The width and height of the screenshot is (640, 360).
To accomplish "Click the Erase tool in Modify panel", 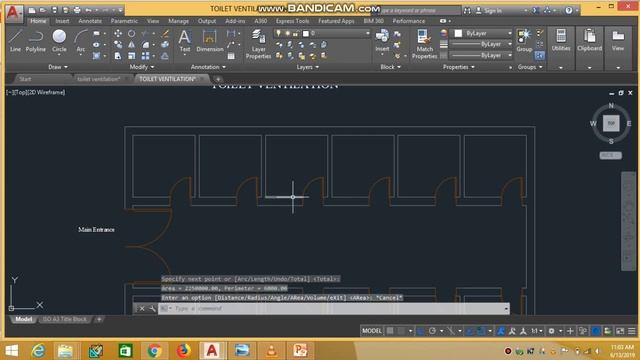I will tap(165, 33).
